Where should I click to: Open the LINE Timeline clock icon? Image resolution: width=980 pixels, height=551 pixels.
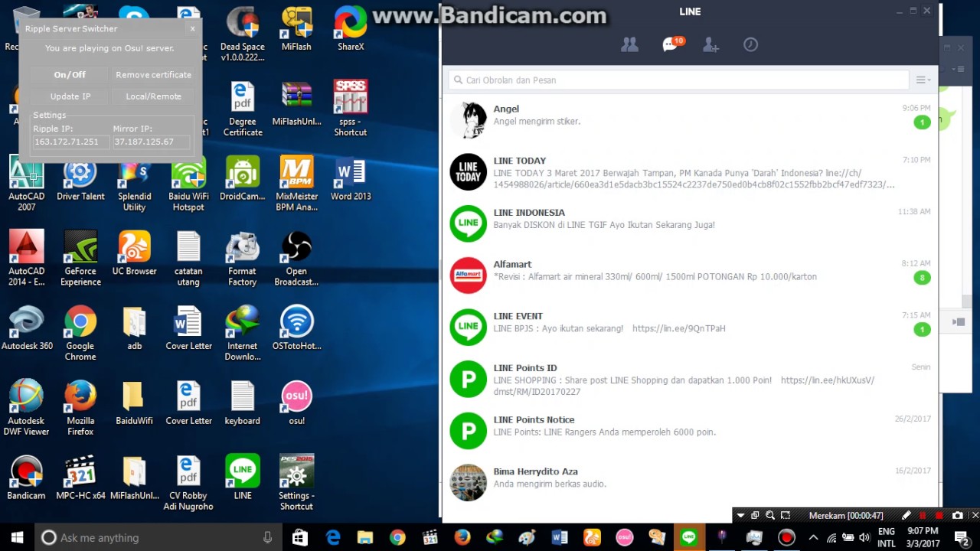750,45
